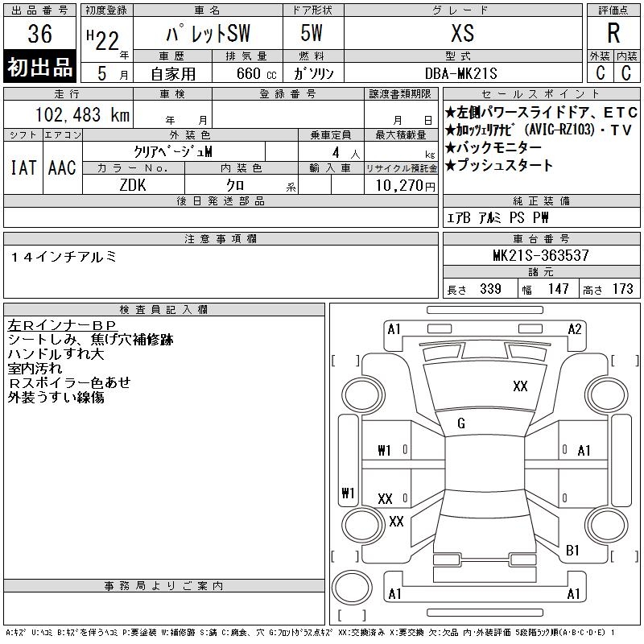Select the 検査員記入欄 section header
Viewport: 644px width, 644px height.
point(164,310)
